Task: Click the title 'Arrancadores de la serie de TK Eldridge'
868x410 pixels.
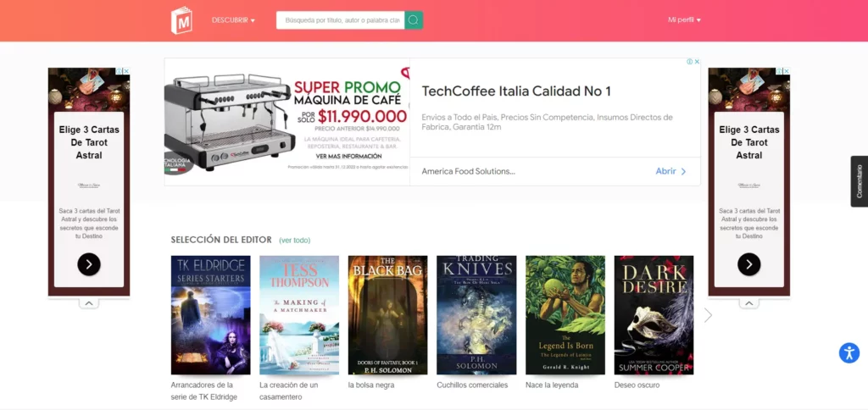Action: 202,391
